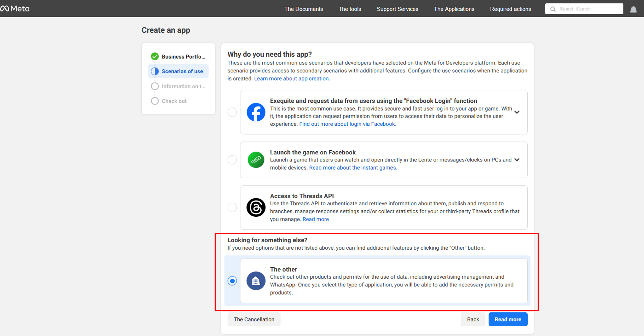The height and width of the screenshot is (336, 644).
Task: Open Learn more about app creation link
Action: tap(292, 79)
